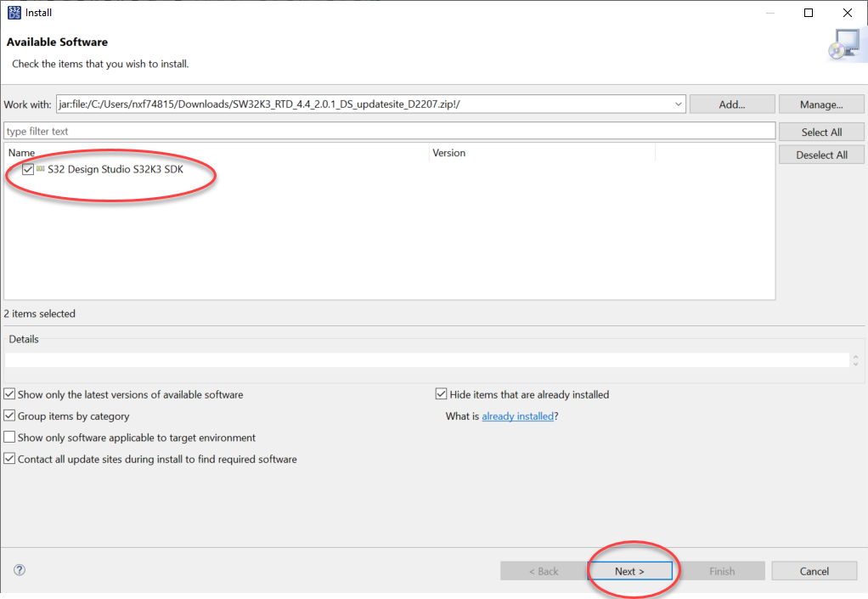Image resolution: width=868 pixels, height=599 pixels.
Task: Click Deselect All
Action: [821, 154]
